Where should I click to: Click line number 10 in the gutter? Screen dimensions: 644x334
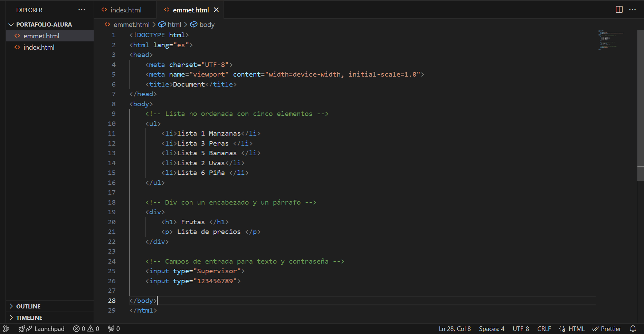[112, 124]
